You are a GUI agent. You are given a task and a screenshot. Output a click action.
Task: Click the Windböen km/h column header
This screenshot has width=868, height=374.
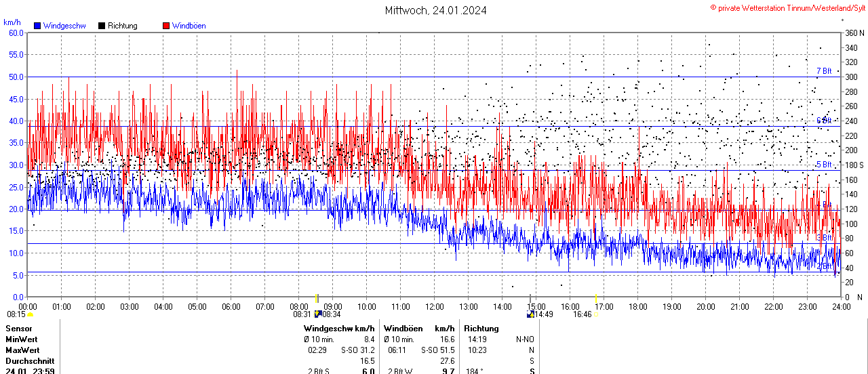[x=419, y=329]
